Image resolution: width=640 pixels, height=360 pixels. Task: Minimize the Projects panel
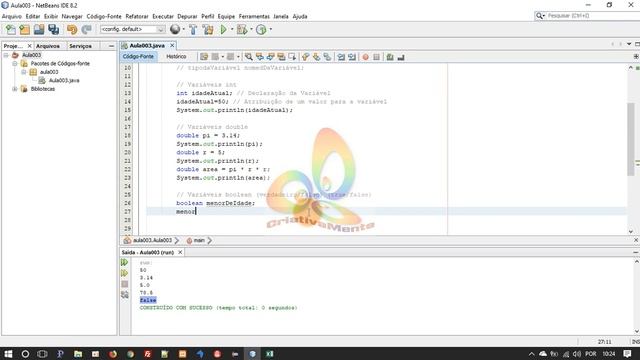tap(111, 46)
